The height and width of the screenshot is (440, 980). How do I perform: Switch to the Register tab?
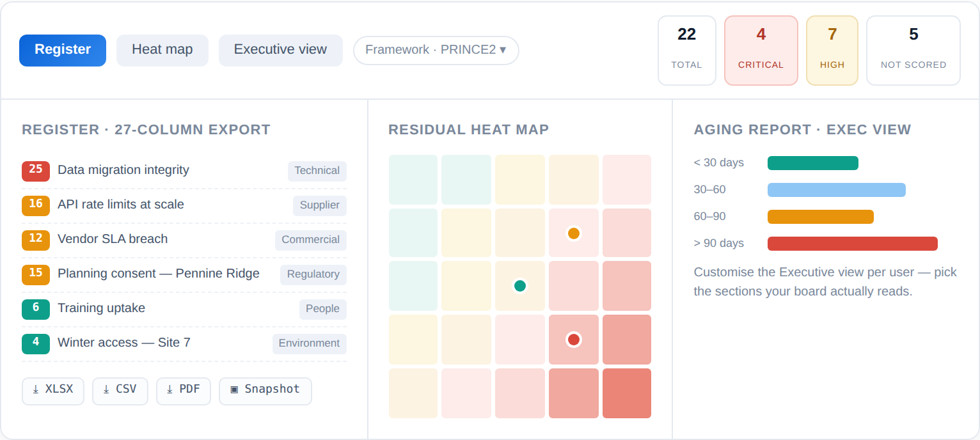63,50
